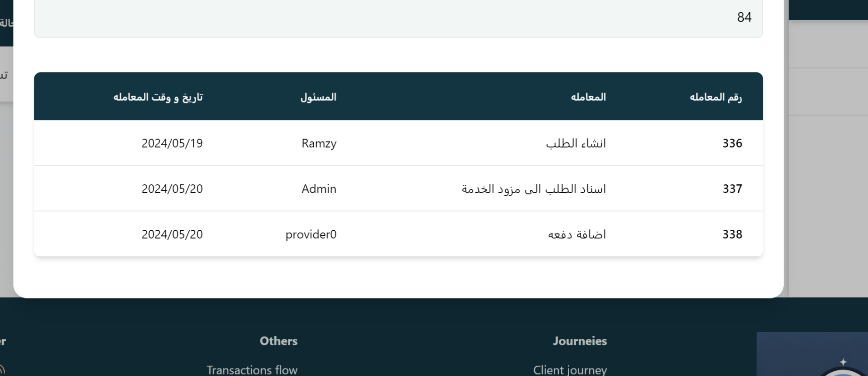Click the field showing value 84
This screenshot has width=868, height=376.
pos(398,18)
